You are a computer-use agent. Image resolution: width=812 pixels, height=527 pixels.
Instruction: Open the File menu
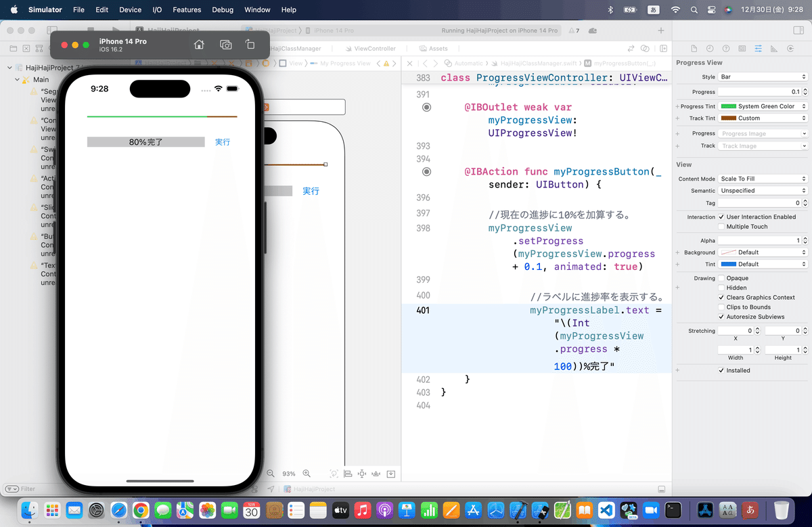78,10
